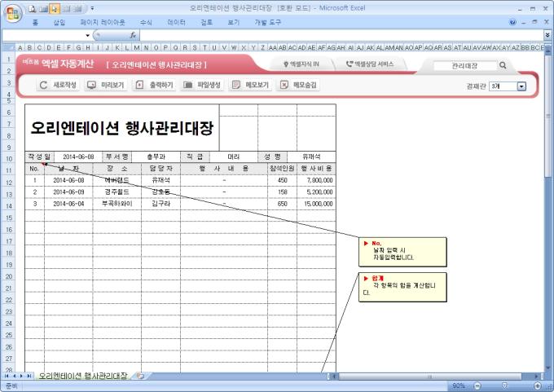
Task: Expand the formula bar with the double chevron
Action: 547,35
